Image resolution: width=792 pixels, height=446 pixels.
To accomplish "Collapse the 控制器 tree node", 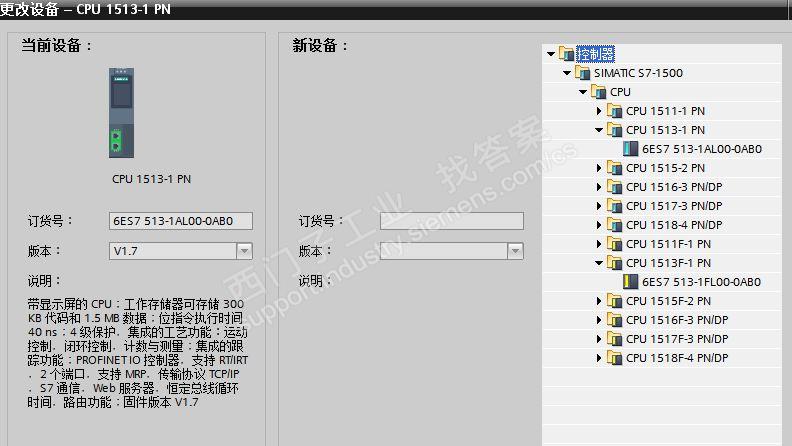I will point(551,54).
